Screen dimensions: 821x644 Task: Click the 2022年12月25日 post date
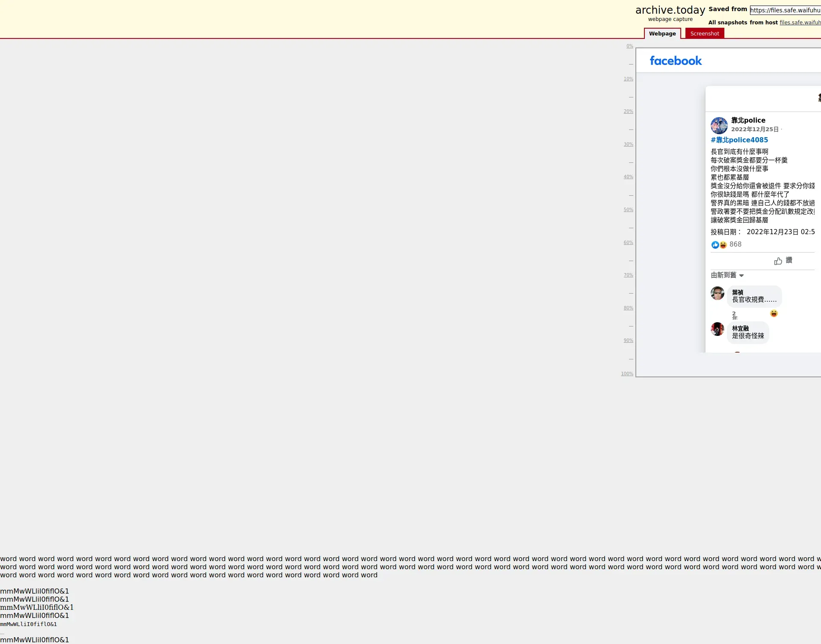754,129
